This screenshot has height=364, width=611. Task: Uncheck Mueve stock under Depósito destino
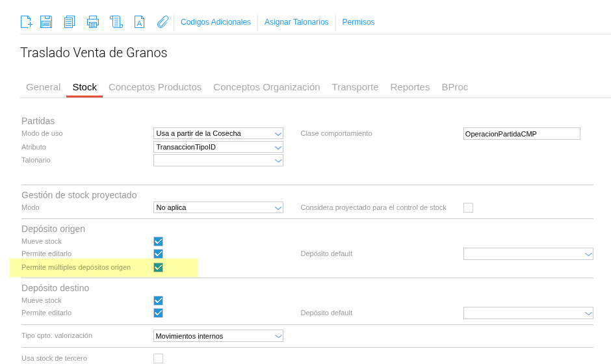click(158, 300)
